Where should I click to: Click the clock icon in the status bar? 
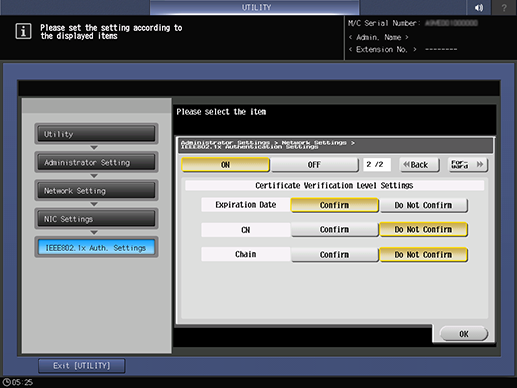7,382
